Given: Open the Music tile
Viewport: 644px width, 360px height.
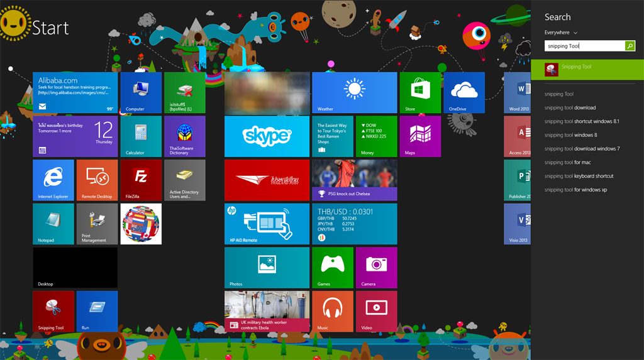Looking at the screenshot, I should click(x=333, y=312).
